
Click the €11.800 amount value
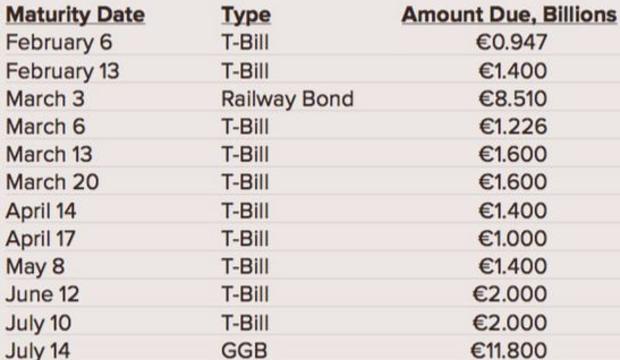[509, 351]
